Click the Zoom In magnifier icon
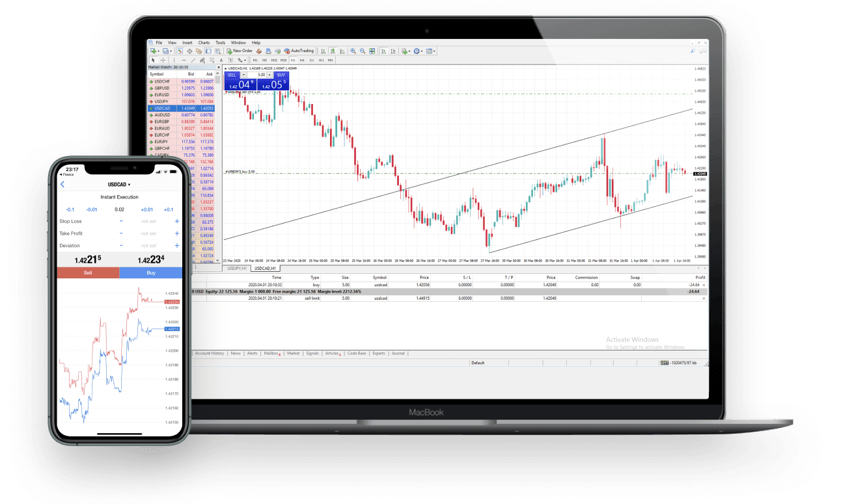 point(353,51)
